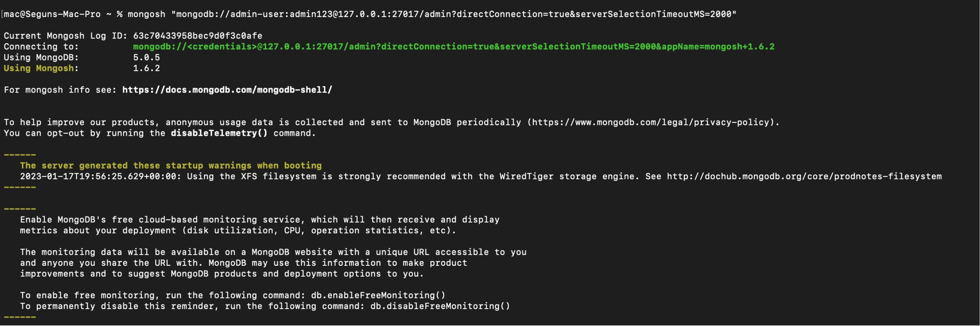Image resolution: width=980 pixels, height=326 pixels.
Task: Click the bold disableTelemetry() command
Action: tap(219, 133)
